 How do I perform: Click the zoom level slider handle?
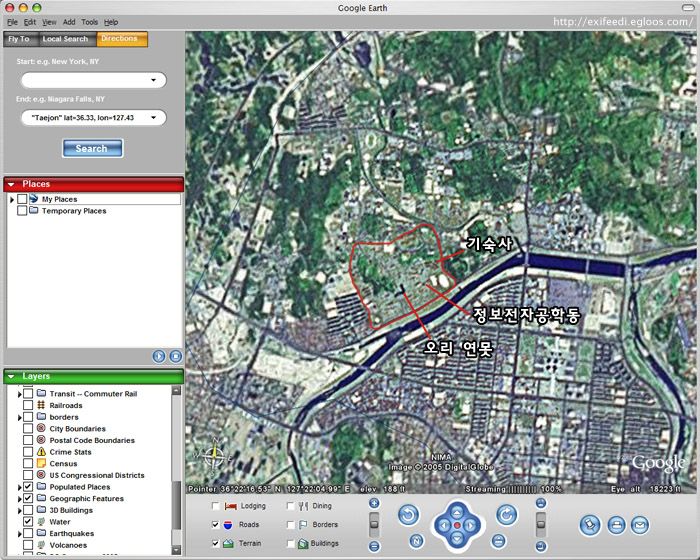pos(374,524)
